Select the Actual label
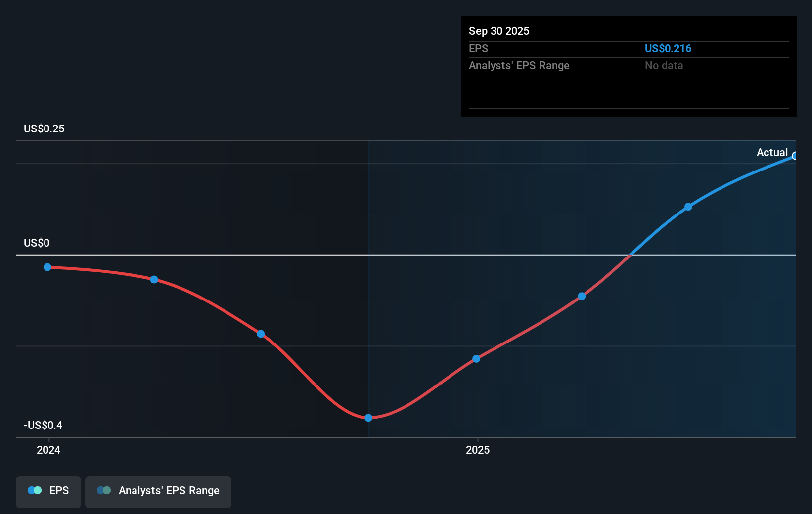812x514 pixels. coord(772,152)
